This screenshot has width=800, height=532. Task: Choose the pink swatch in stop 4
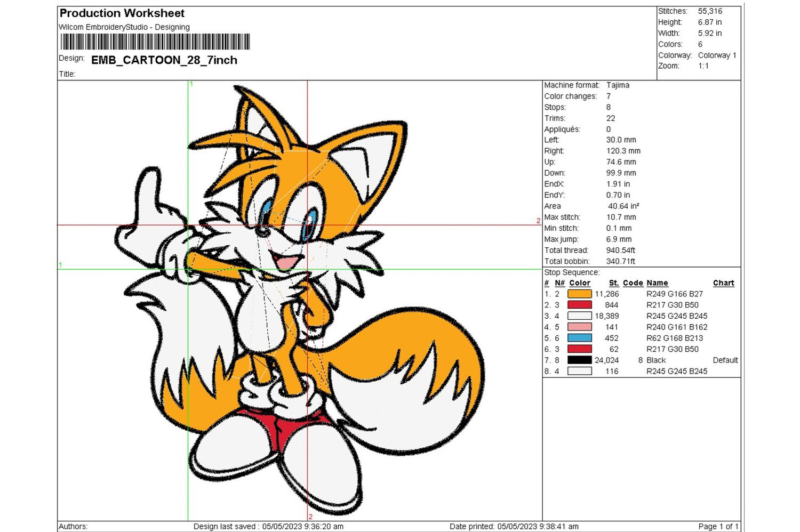(x=579, y=327)
